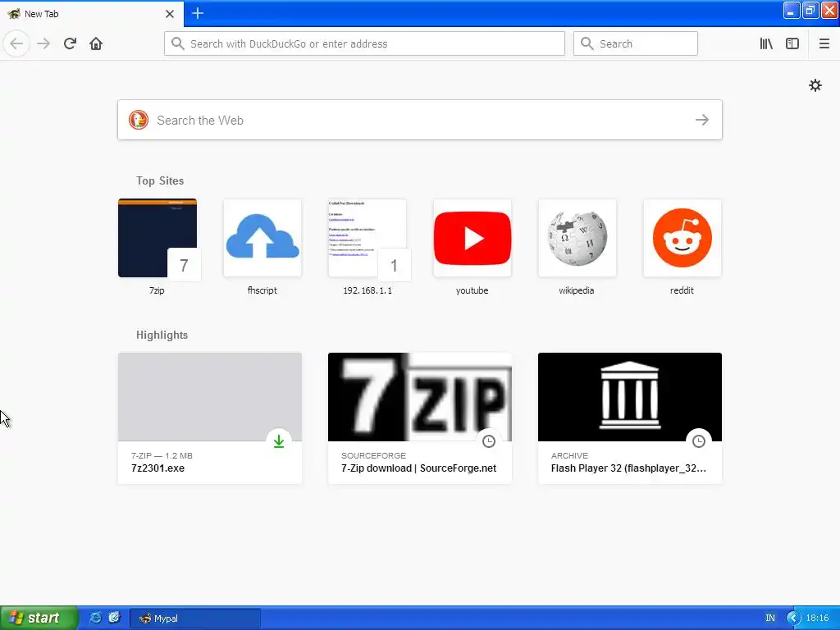840x630 pixels.
Task: Focus the toolbar Search box
Action: pyautogui.click(x=636, y=43)
